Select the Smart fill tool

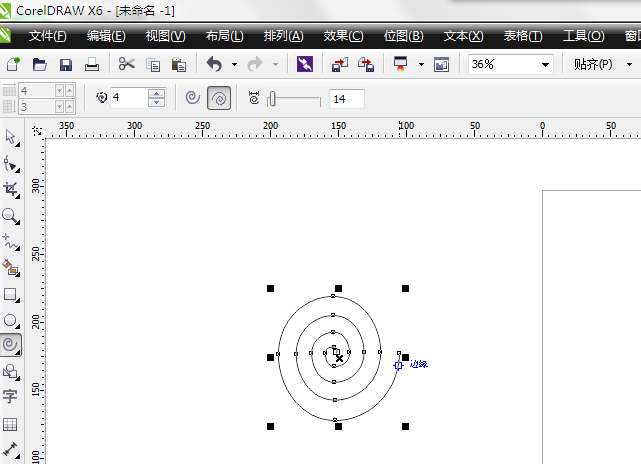[x=11, y=268]
